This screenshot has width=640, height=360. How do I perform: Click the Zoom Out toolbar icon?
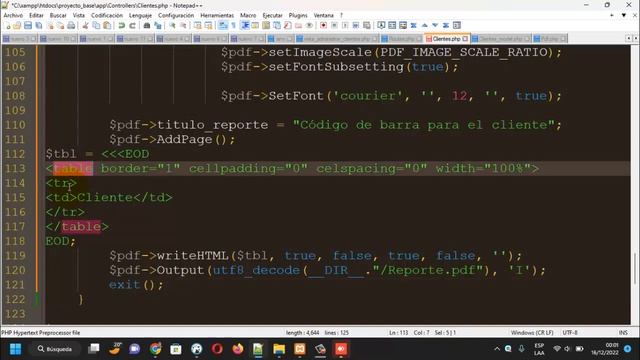pyautogui.click(x=183, y=26)
